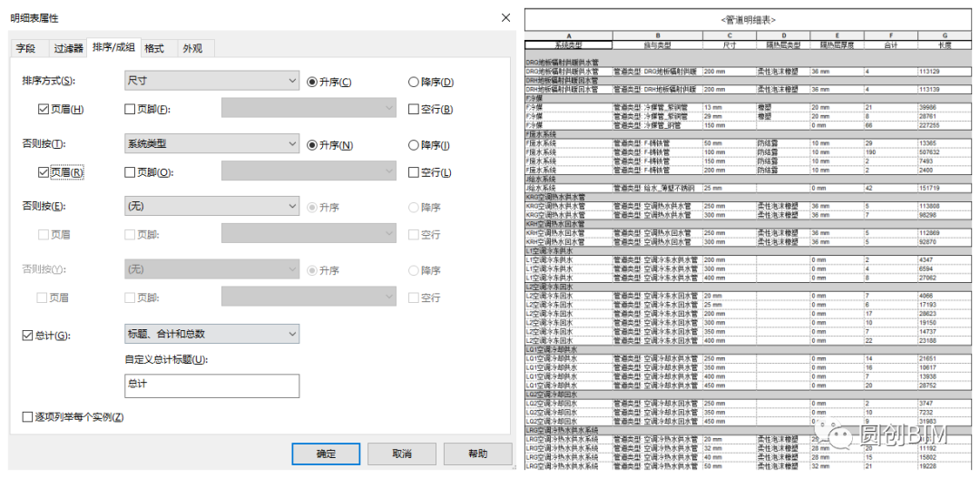Select column letter D in the schedule table
Screen dimensions: 980x478
(783, 36)
